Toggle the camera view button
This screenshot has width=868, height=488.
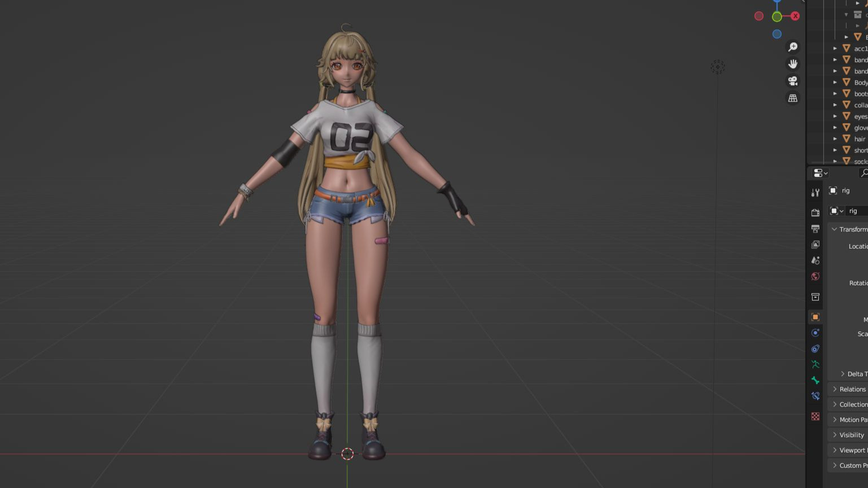click(x=793, y=81)
